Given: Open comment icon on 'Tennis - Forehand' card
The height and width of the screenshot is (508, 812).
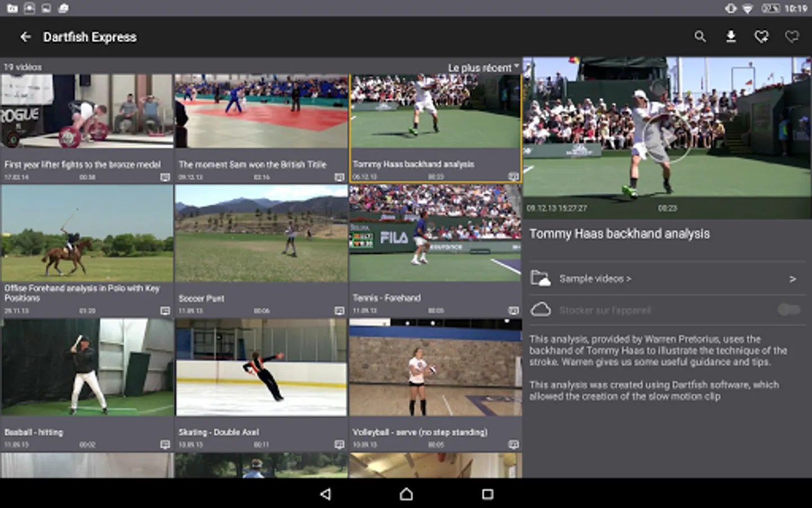Looking at the screenshot, I should click(513, 311).
